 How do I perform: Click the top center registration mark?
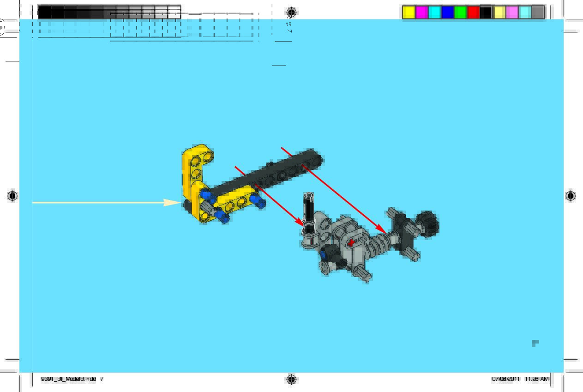click(x=291, y=12)
